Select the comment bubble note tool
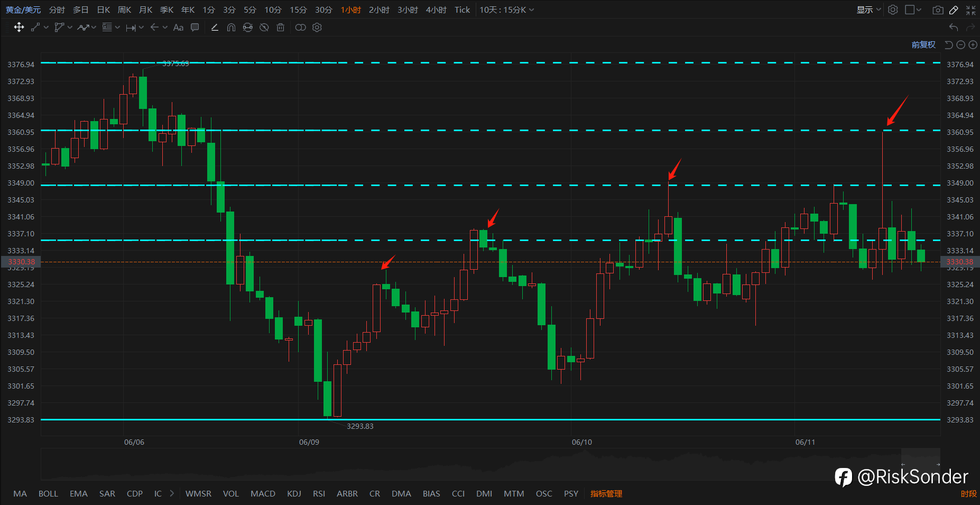 tap(195, 27)
